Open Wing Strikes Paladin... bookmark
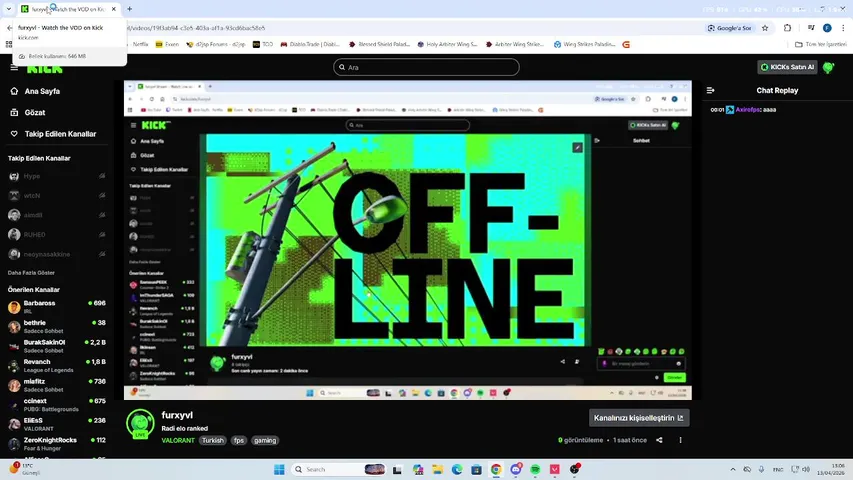 click(x=585, y=45)
